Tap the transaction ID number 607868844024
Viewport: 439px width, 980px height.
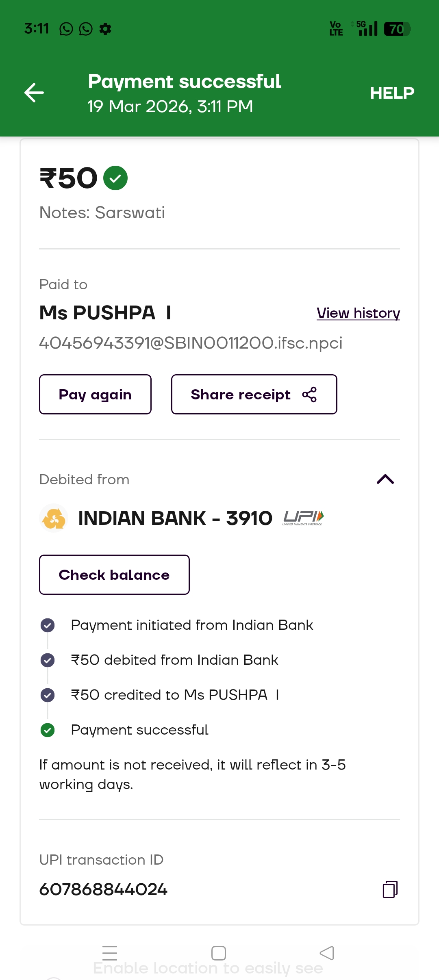103,889
